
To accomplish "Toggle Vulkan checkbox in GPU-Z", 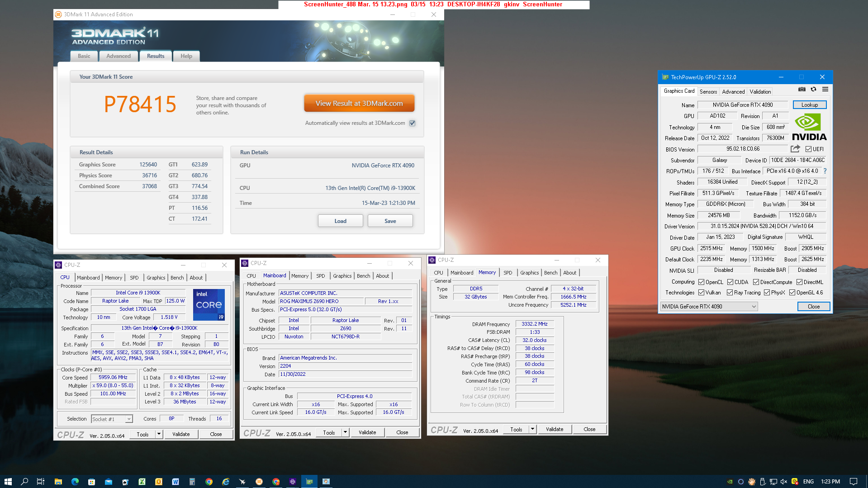I will click(x=701, y=293).
